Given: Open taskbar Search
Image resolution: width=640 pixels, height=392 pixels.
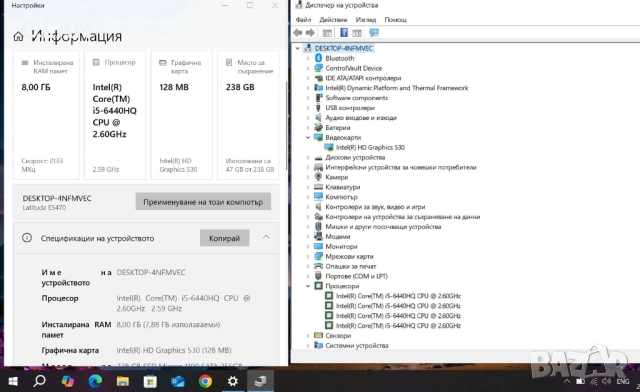Looking at the screenshot, I should click(39, 381).
